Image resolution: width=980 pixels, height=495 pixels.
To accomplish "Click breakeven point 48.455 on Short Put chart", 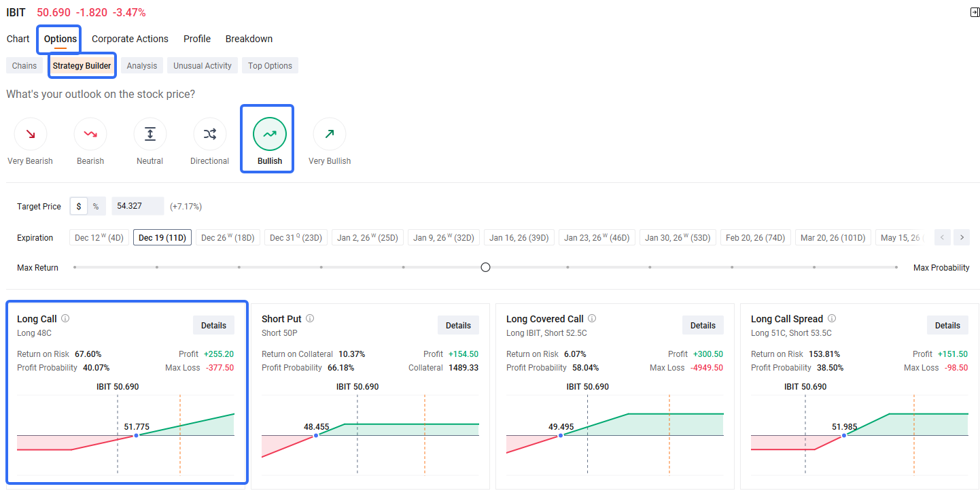I will pos(316,435).
